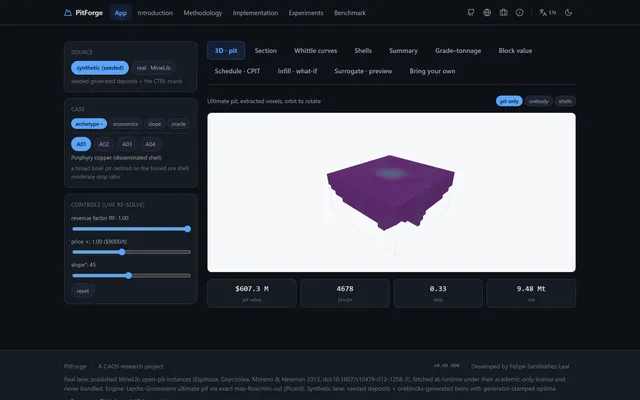Open the Methodology page
Image resolution: width=640 pixels, height=400 pixels.
[202, 13]
